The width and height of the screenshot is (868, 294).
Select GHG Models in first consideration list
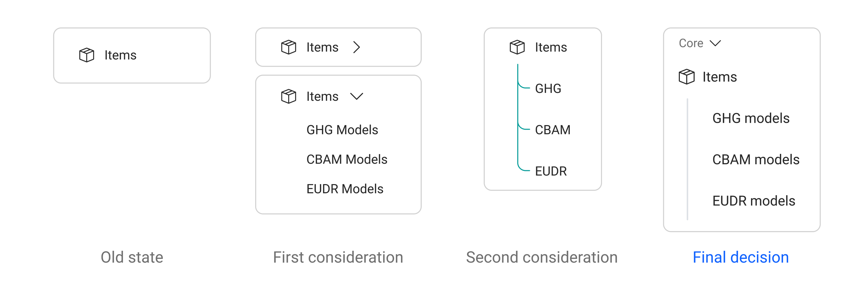coord(342,130)
